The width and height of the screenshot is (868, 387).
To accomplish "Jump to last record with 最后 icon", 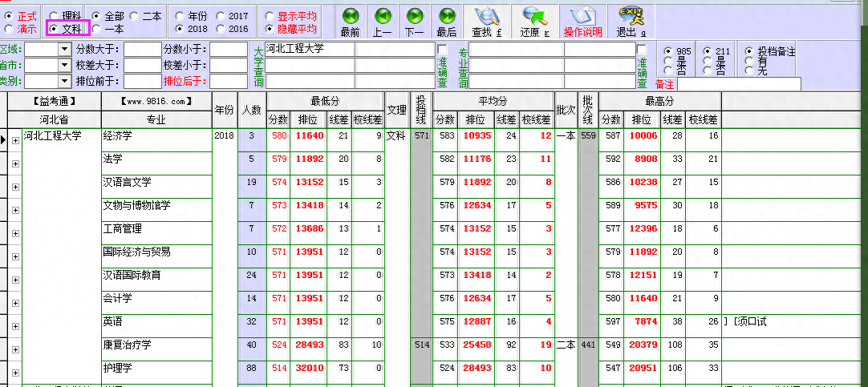I will (x=447, y=16).
